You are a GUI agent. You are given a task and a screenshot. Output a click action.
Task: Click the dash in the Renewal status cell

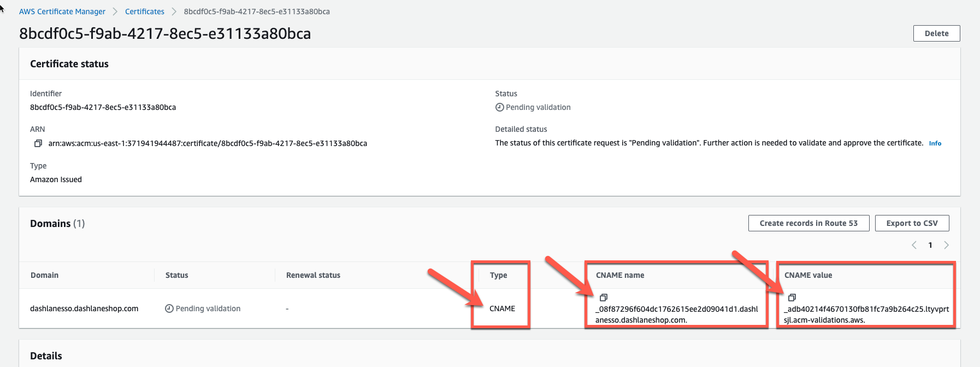(287, 308)
